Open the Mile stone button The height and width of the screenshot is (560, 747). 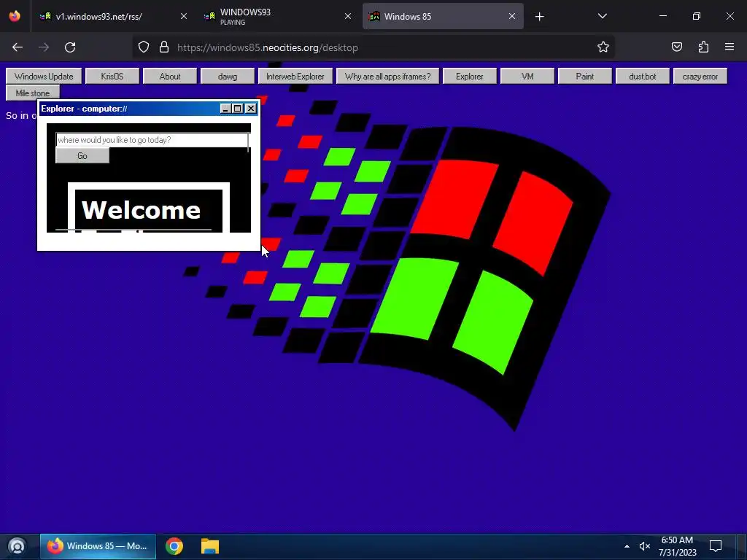pyautogui.click(x=32, y=93)
